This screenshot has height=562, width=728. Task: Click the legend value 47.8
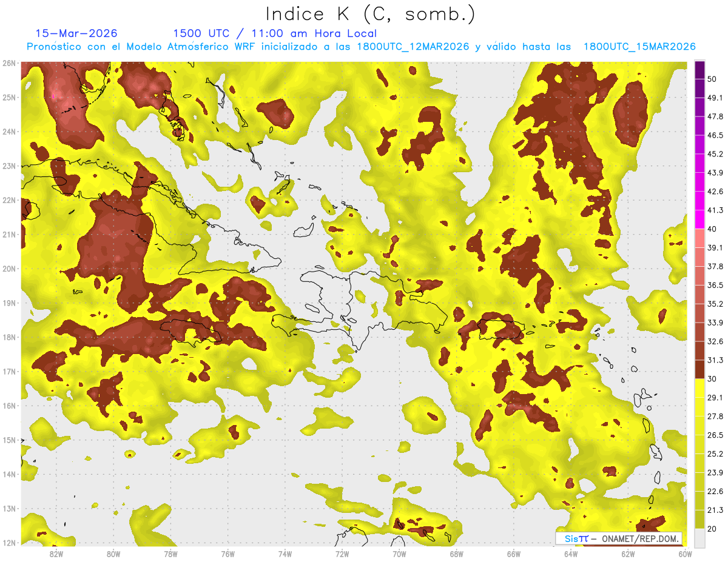point(715,116)
